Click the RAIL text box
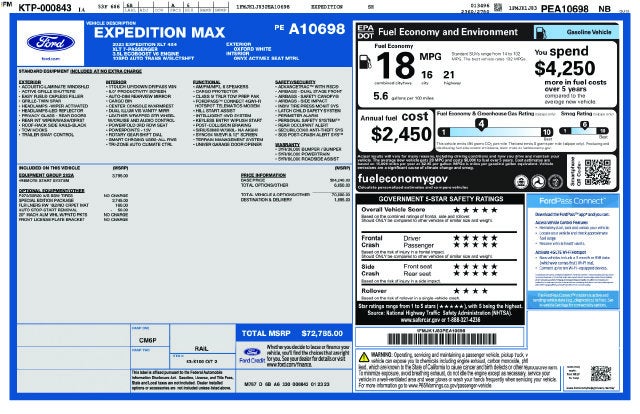640x414 pixels. (x=202, y=348)
